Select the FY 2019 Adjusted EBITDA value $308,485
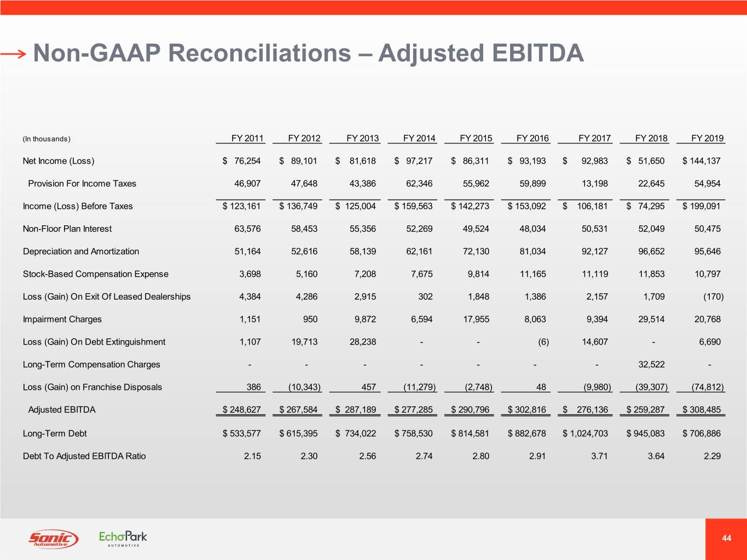The image size is (747, 560). pyautogui.click(x=702, y=410)
